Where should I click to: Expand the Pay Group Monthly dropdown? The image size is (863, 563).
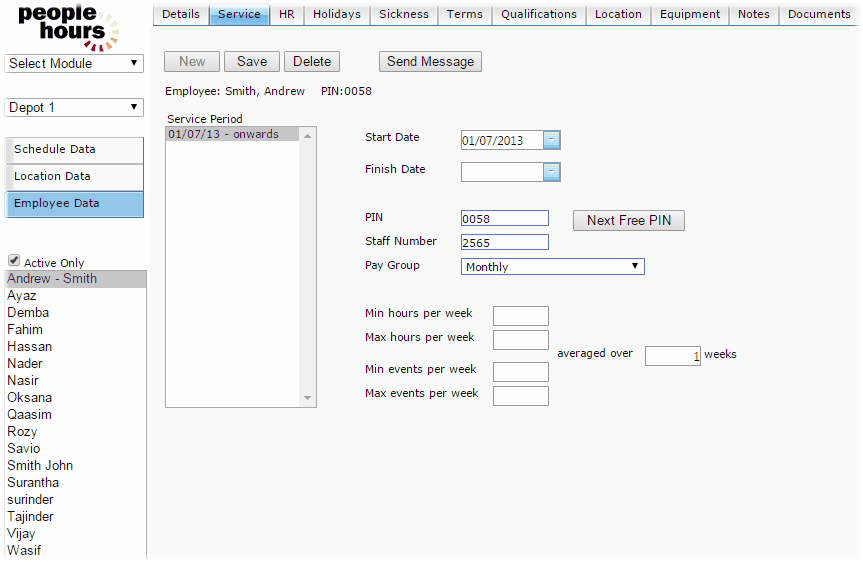[553, 267]
